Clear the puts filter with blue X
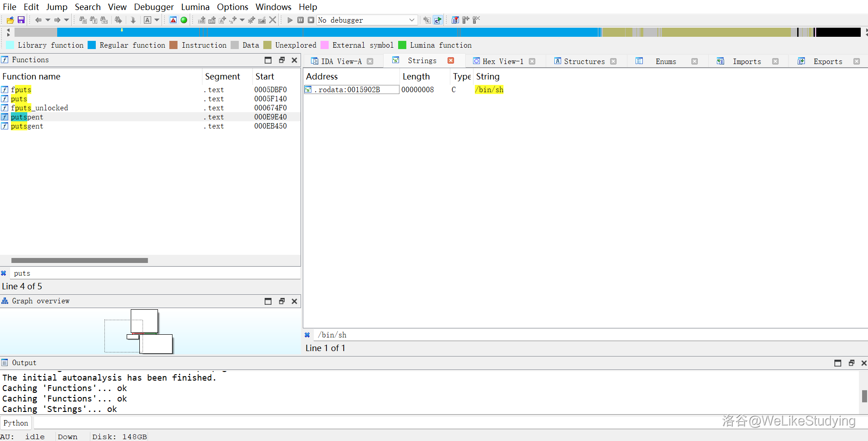Screen dimensions: 868x441 click(x=4, y=273)
